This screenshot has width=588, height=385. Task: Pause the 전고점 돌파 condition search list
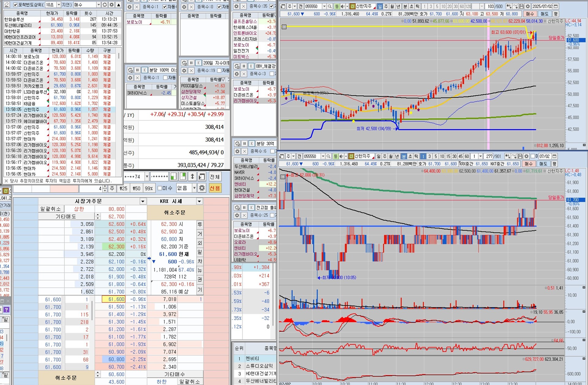coord(244,208)
